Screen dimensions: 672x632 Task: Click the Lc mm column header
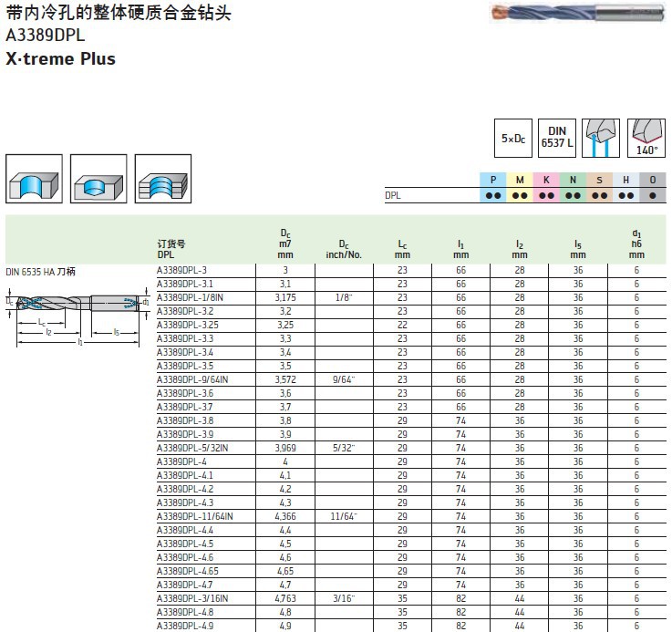coord(402,250)
